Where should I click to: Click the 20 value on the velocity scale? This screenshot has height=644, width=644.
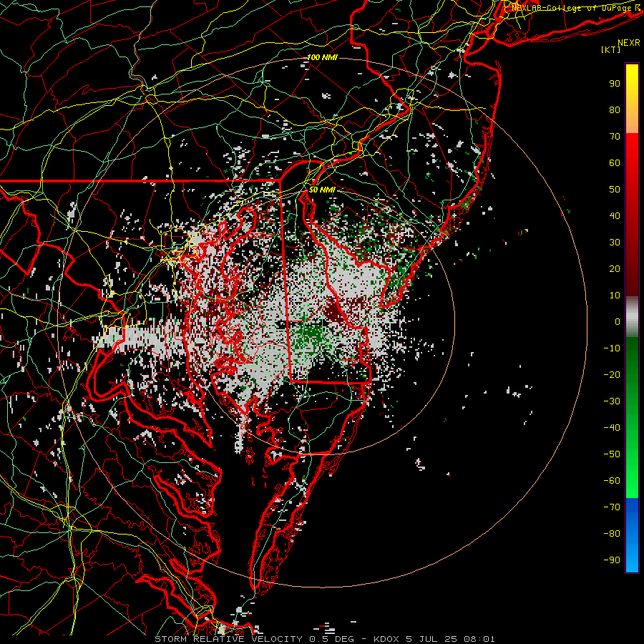click(x=615, y=268)
